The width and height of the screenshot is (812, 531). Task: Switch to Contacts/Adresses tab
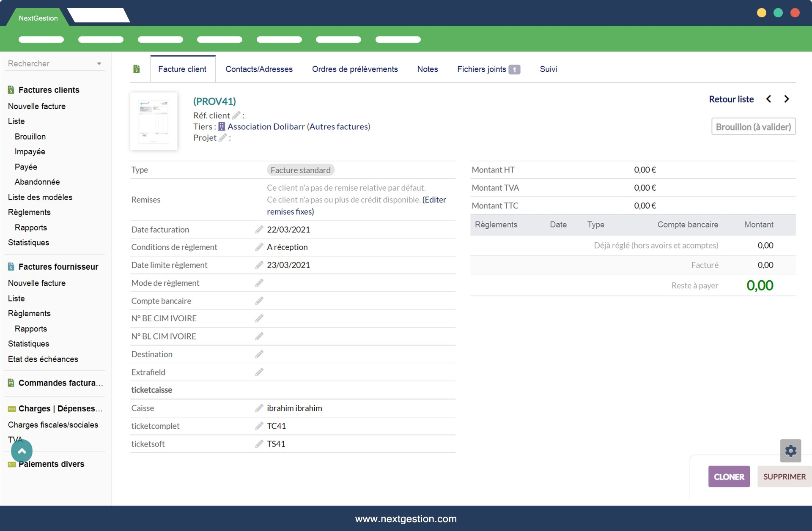pyautogui.click(x=259, y=69)
